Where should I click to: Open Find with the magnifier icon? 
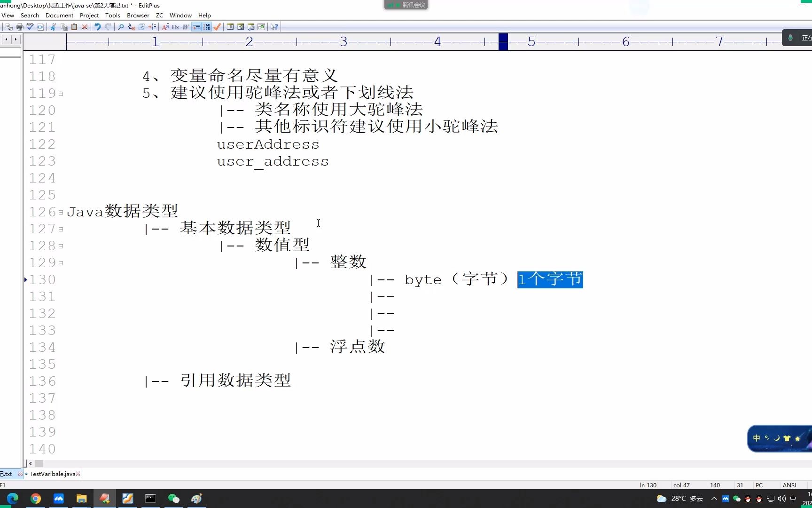[x=121, y=27]
